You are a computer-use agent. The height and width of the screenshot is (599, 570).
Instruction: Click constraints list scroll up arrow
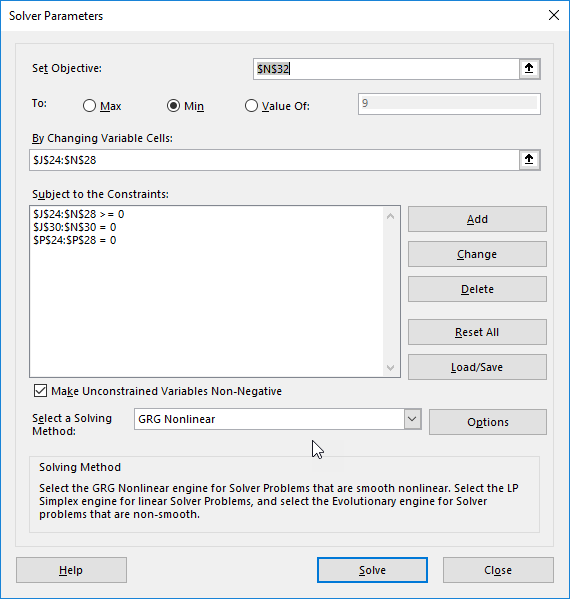pos(390,216)
